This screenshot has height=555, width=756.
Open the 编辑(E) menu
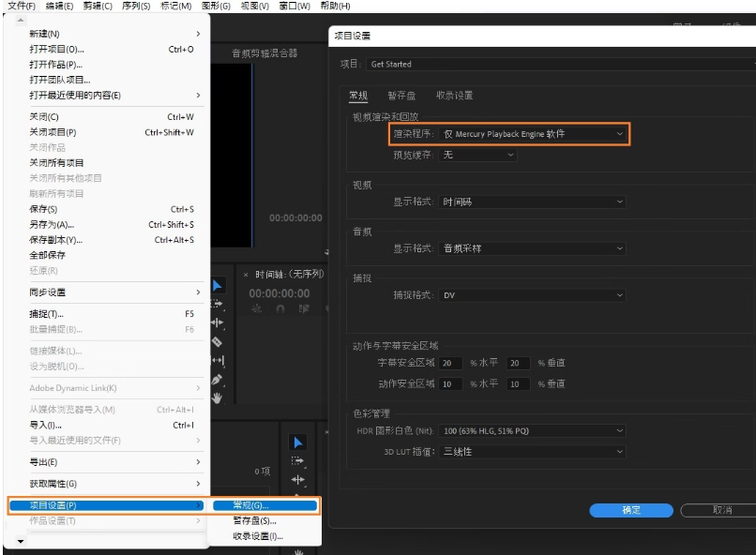click(x=59, y=6)
